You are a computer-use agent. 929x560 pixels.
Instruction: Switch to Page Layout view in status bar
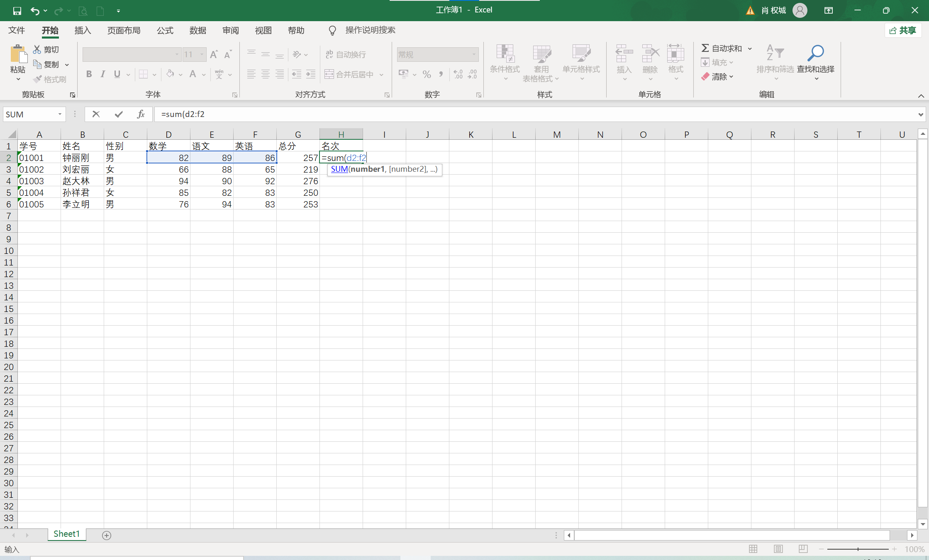click(778, 549)
